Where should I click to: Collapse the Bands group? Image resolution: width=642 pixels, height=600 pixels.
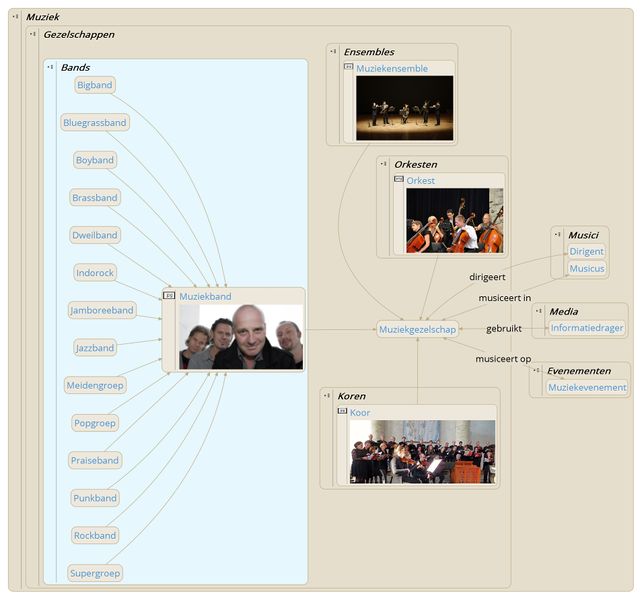pos(50,67)
